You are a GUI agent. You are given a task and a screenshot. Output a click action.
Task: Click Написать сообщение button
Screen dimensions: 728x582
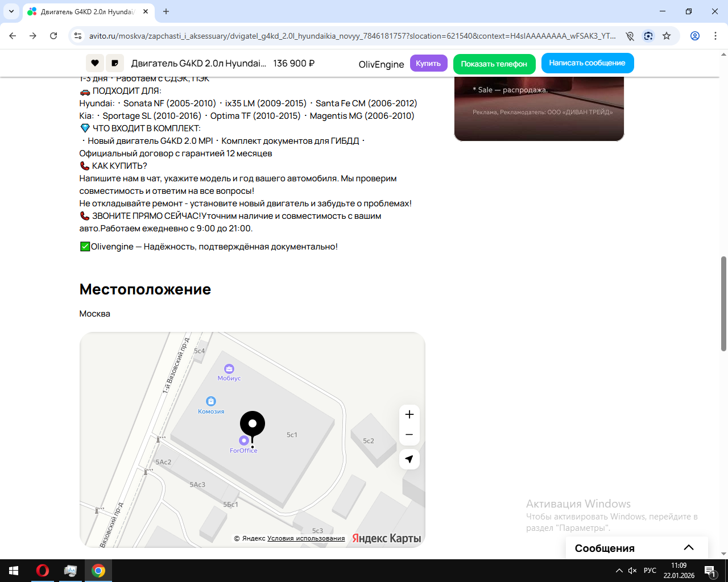coord(588,63)
